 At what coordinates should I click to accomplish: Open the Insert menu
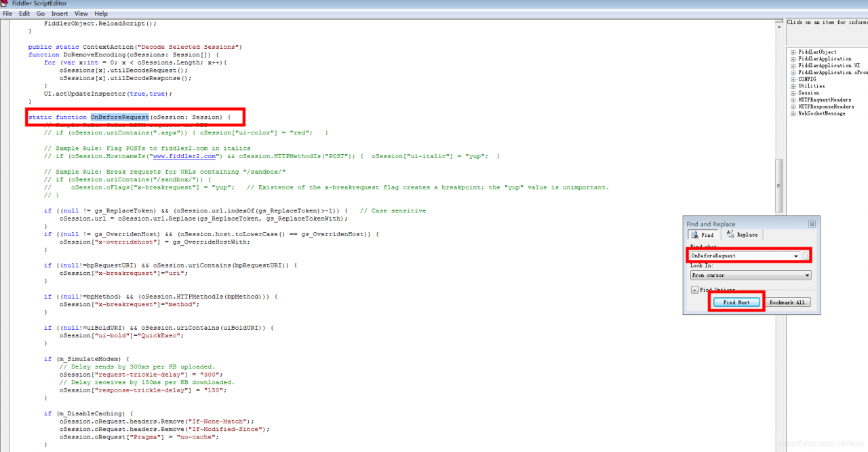click(60, 14)
